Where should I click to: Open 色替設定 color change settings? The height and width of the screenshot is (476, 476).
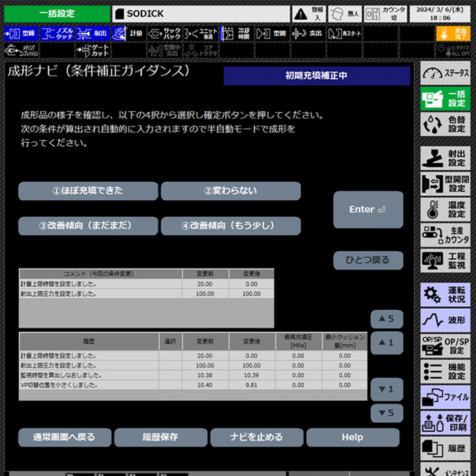tap(445, 124)
